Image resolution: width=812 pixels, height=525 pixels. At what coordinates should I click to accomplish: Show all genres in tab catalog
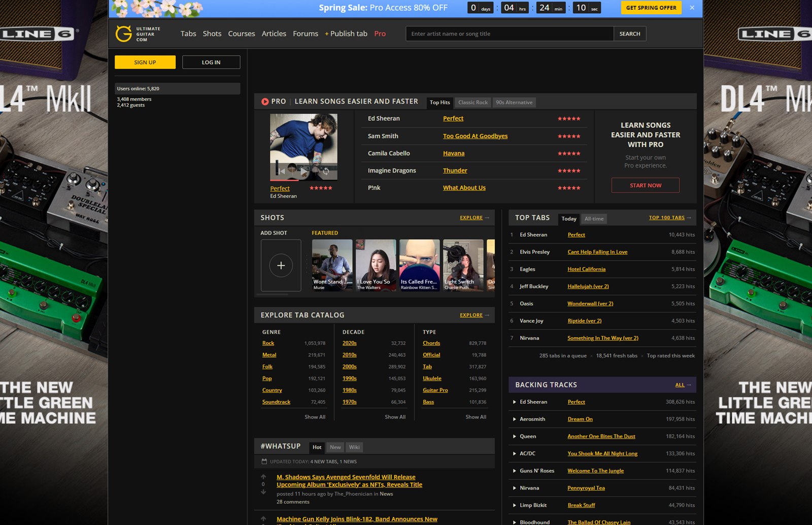click(315, 417)
